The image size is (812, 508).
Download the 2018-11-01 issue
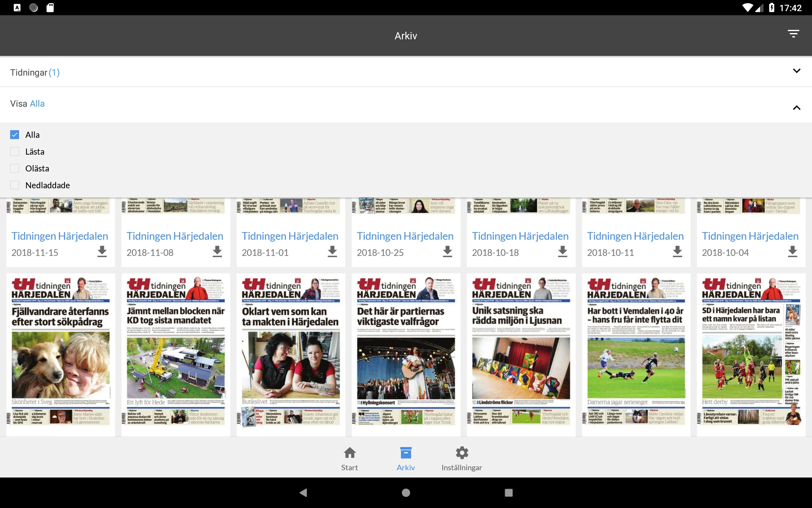332,252
